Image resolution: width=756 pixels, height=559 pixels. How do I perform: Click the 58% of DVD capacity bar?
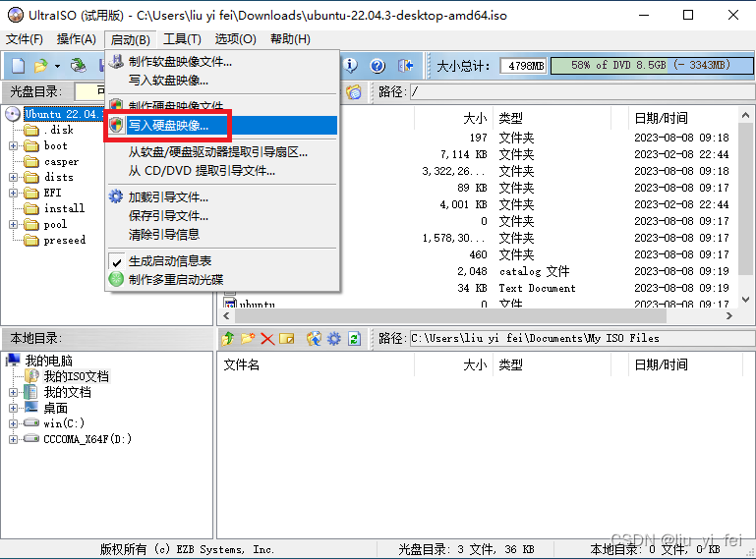tap(652, 66)
